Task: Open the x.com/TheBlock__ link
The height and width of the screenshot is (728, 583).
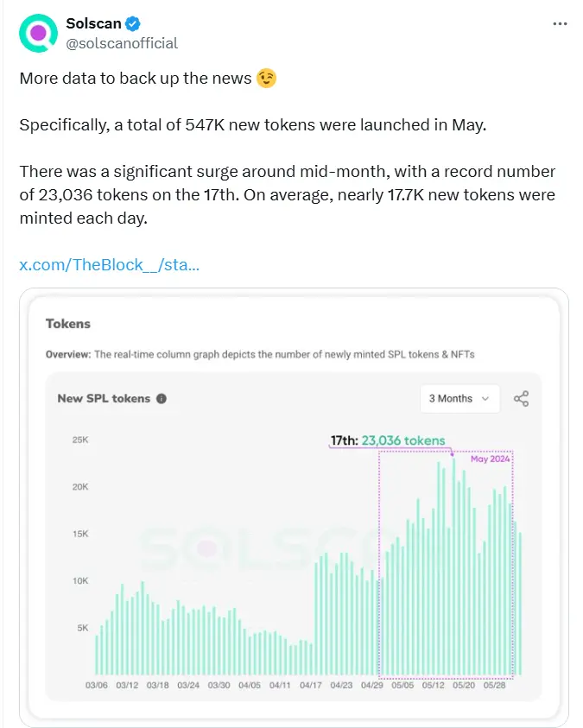Action: click(x=110, y=264)
